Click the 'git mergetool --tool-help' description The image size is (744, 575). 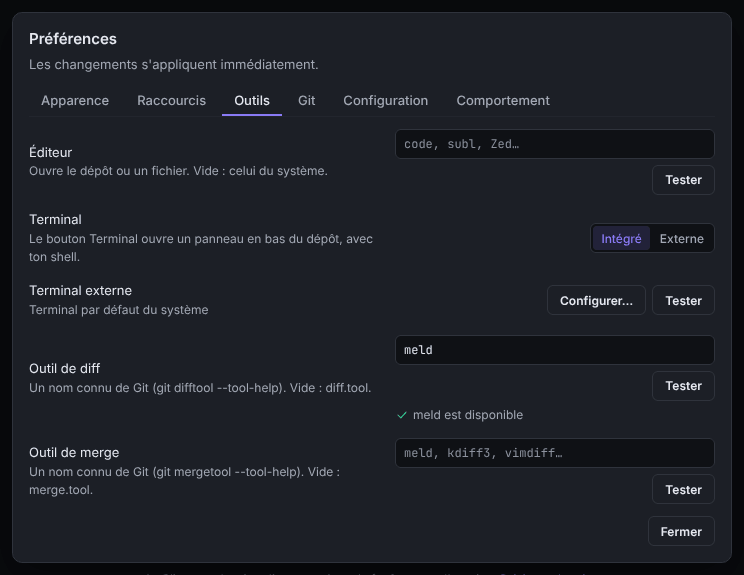(x=185, y=481)
